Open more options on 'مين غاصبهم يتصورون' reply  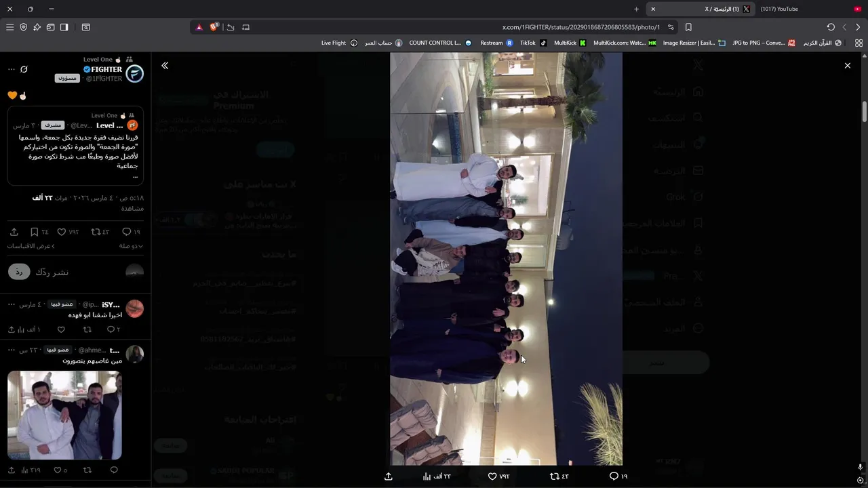[x=11, y=350]
